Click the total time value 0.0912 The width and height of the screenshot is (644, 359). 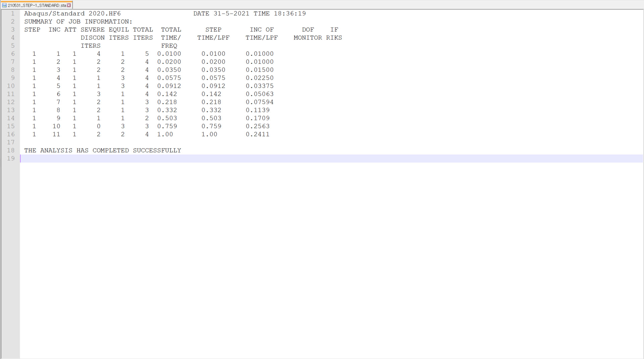tap(169, 86)
